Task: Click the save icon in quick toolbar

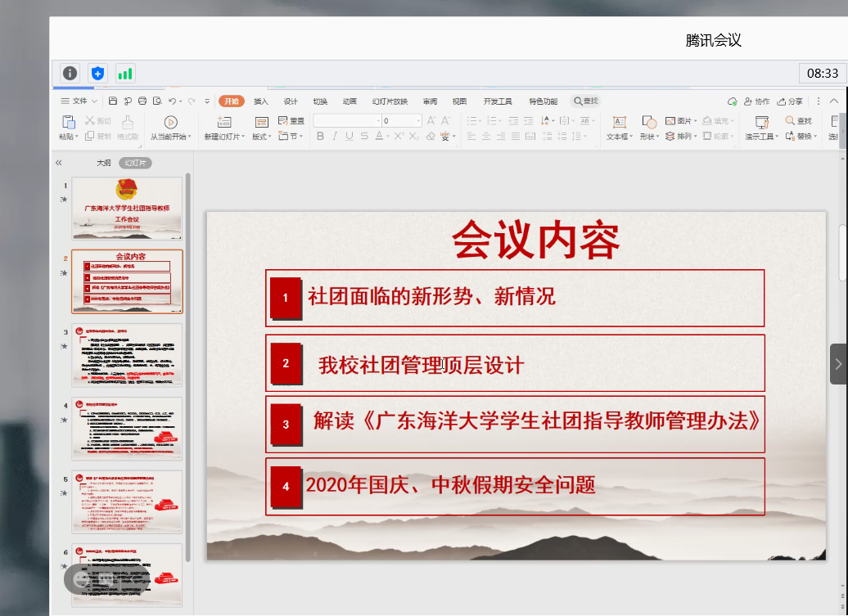Action: pos(112,101)
